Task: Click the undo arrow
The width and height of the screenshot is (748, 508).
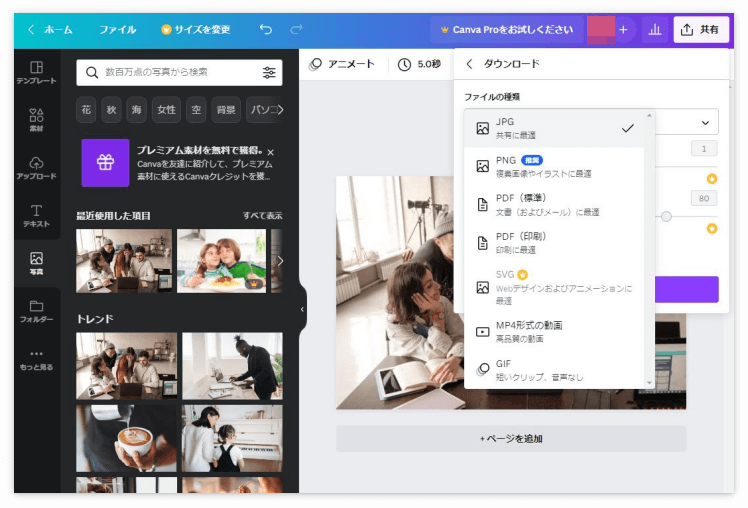Action: (x=266, y=30)
